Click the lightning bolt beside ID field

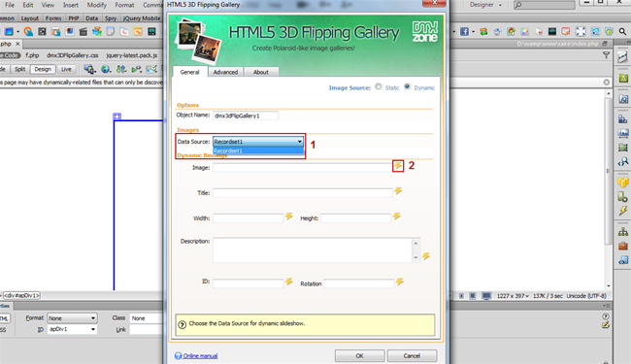289,281
